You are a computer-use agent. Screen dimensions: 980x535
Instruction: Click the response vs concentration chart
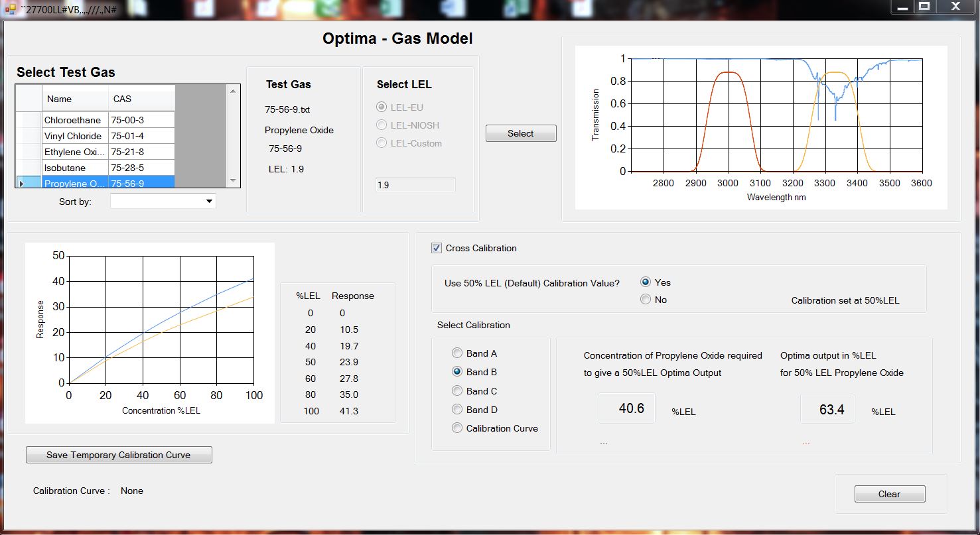coord(150,333)
